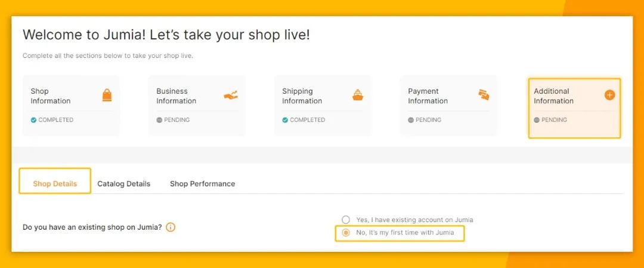644x268 pixels.
Task: Click the Payment Information pending status icon
Action: coord(411,120)
